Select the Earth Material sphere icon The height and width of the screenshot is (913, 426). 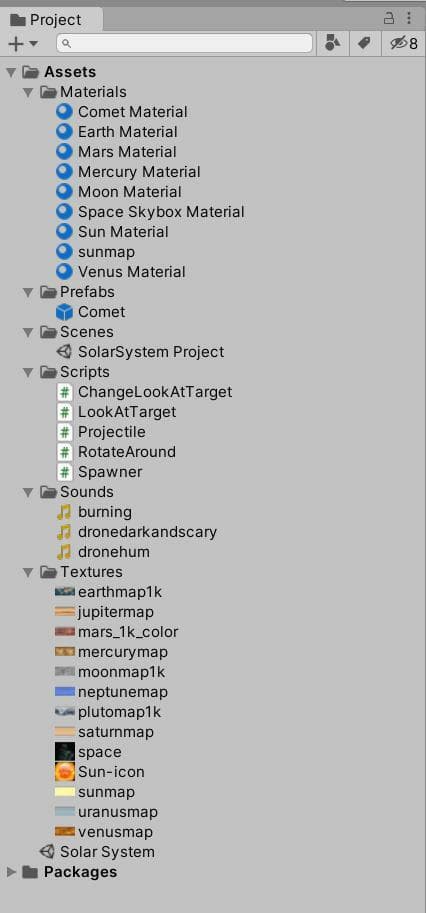pyautogui.click(x=65, y=132)
